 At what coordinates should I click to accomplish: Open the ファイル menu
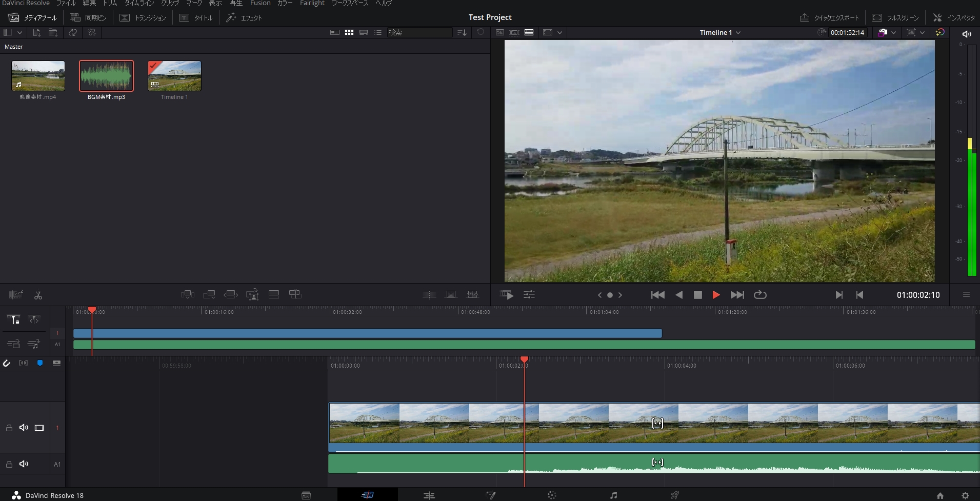tap(66, 3)
